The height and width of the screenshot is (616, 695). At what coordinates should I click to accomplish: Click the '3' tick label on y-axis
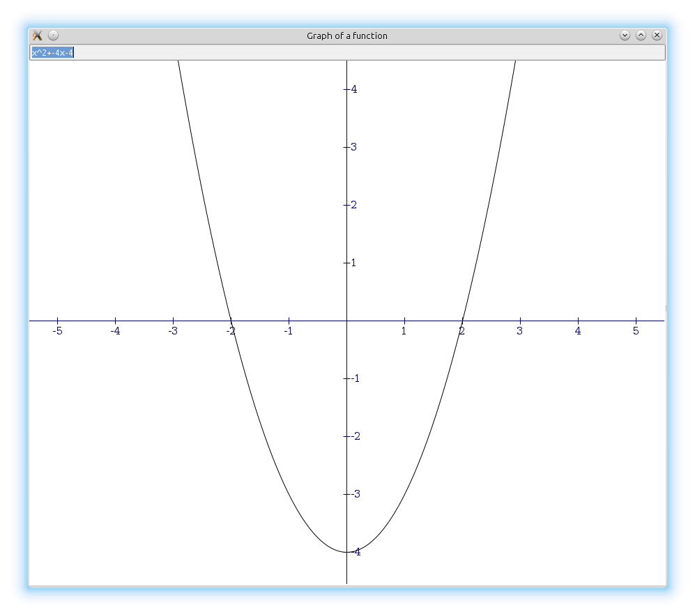(x=354, y=147)
